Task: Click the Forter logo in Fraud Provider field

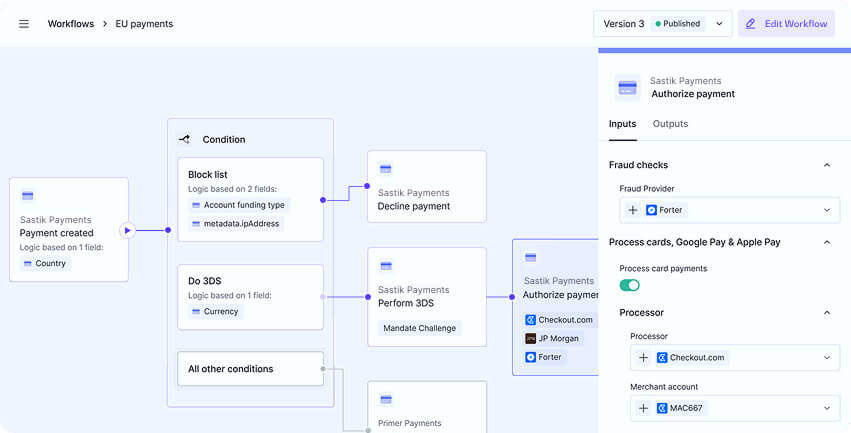Action: [651, 210]
